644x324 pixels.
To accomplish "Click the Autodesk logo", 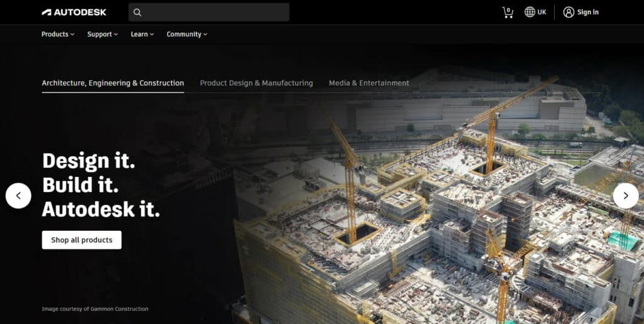I will (74, 12).
